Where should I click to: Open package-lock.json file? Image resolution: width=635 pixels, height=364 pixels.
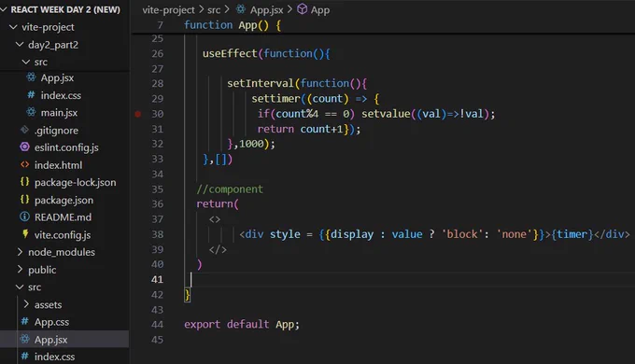pyautogui.click(x=76, y=183)
